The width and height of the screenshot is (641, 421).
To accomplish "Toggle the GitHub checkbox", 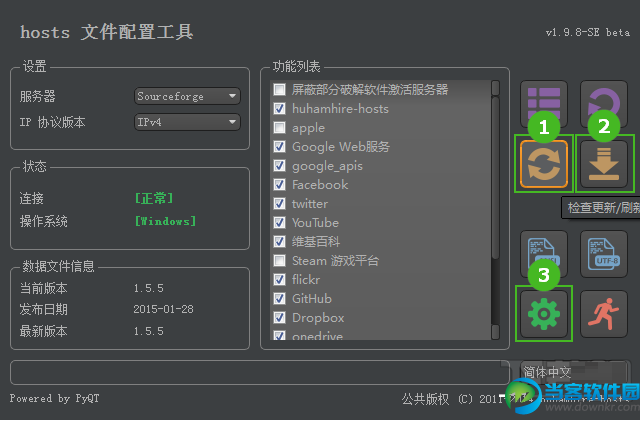I will pos(280,299).
